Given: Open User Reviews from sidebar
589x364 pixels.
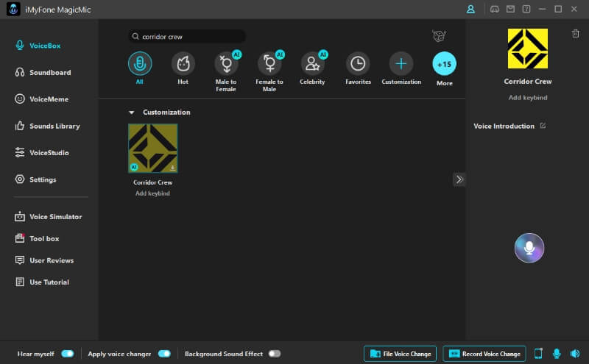Looking at the screenshot, I should (x=44, y=260).
